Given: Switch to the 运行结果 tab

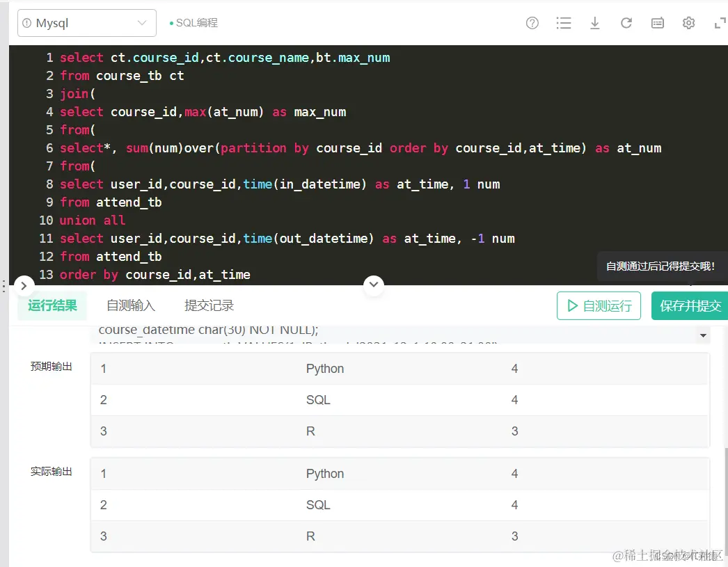Looking at the screenshot, I should (52, 305).
